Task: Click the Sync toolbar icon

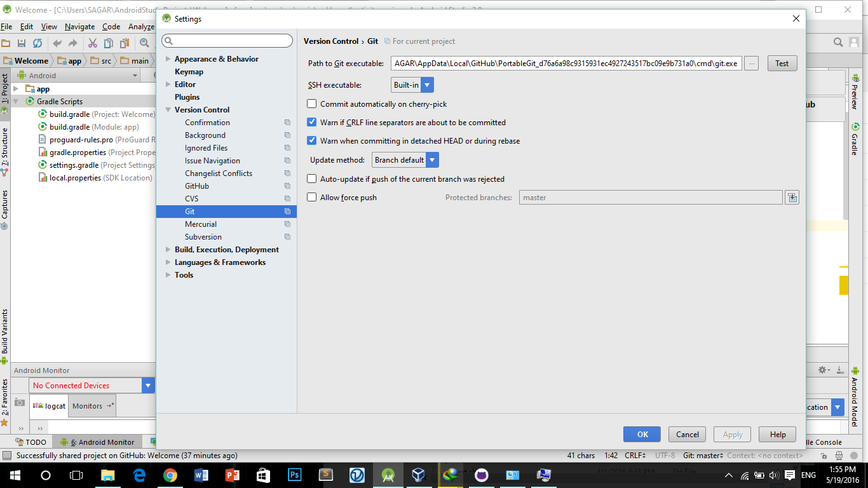Action: click(38, 43)
